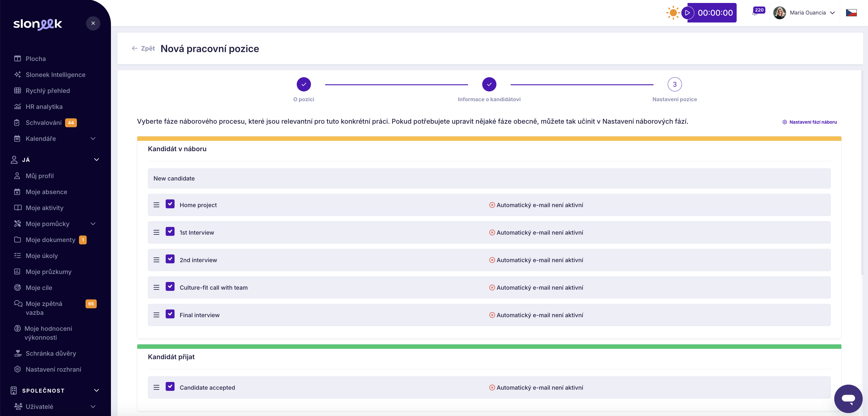Click drag handle beside Final interview

click(156, 315)
